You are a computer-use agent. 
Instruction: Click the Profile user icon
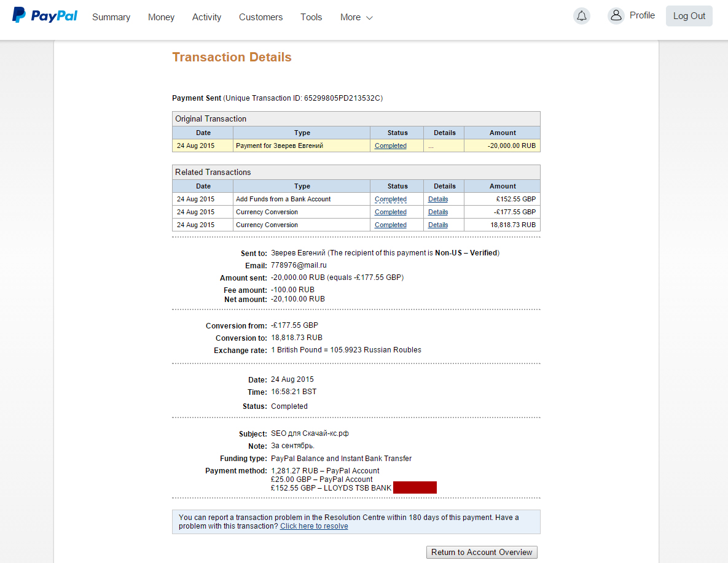(x=616, y=16)
